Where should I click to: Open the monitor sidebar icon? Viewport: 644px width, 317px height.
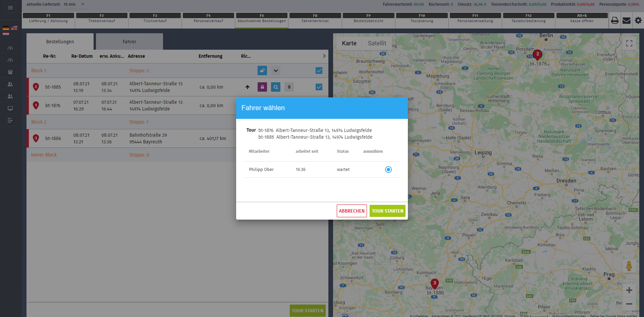(x=10, y=108)
